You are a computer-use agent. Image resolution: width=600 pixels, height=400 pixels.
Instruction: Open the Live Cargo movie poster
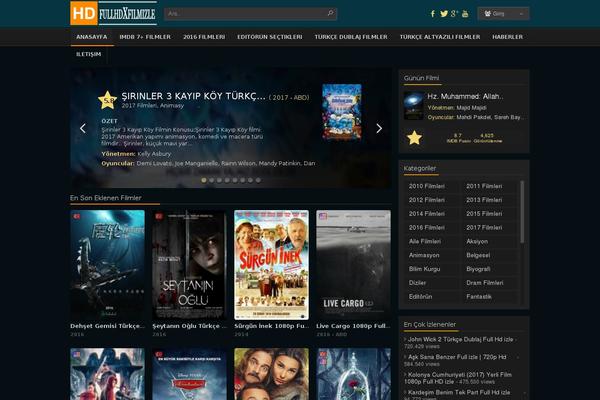[x=354, y=264]
